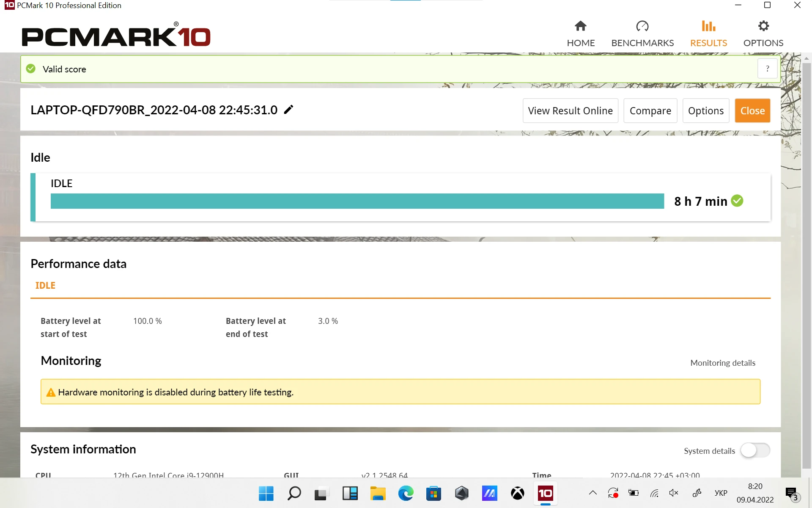This screenshot has height=508, width=812.
Task: Open Microsoft Store from taskbar
Action: click(x=433, y=493)
